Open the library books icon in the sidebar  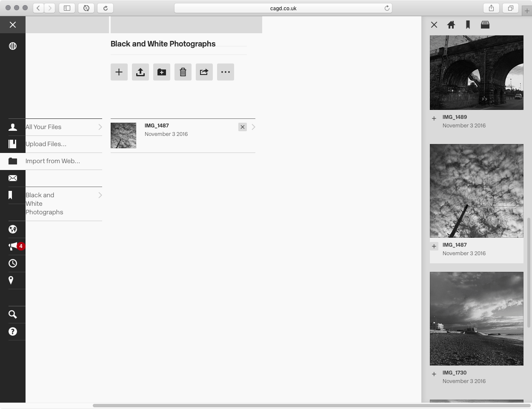[x=13, y=144]
